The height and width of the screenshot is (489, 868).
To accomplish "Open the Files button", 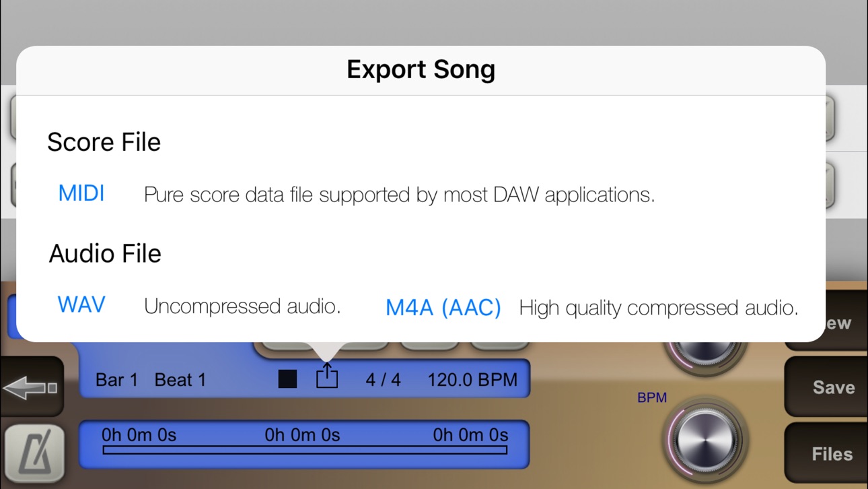I will point(832,454).
